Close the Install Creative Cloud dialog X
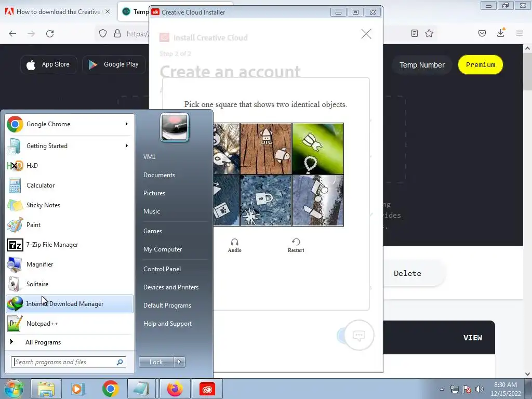Viewport: 532px width, 399px height. (x=366, y=34)
